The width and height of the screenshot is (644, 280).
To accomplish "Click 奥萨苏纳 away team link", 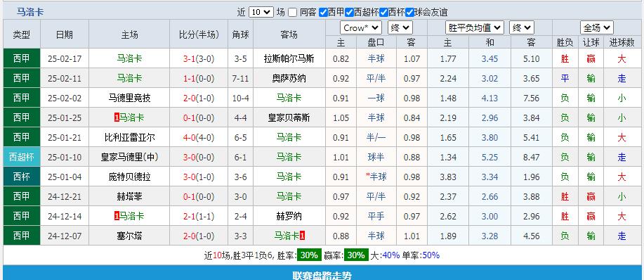I will click(x=289, y=79).
